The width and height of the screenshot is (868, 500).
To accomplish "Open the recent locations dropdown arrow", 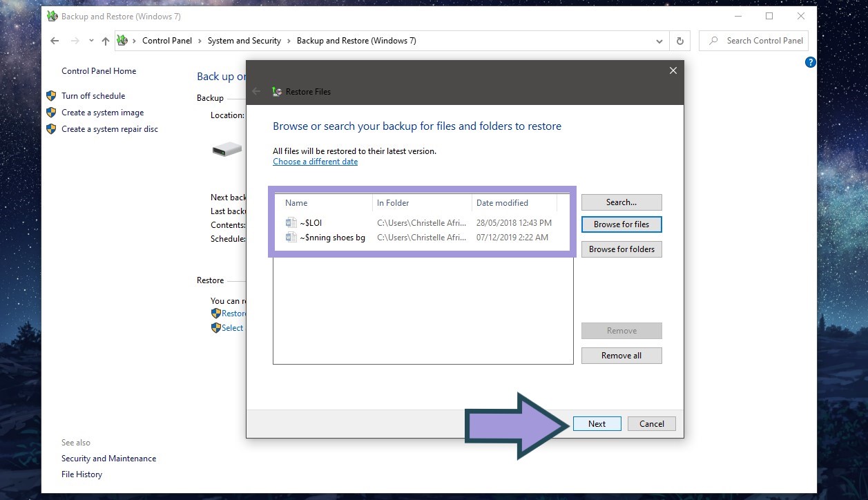I will 91,41.
